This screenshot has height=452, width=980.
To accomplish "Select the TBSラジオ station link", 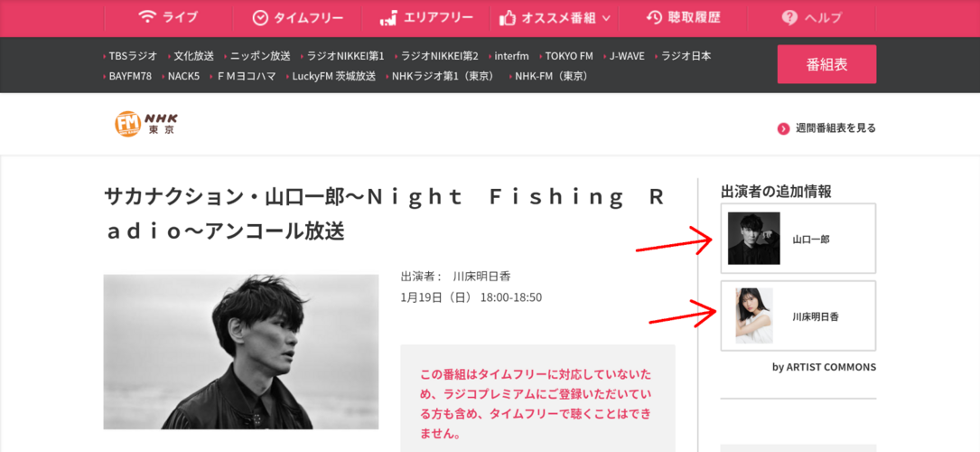I will [133, 56].
